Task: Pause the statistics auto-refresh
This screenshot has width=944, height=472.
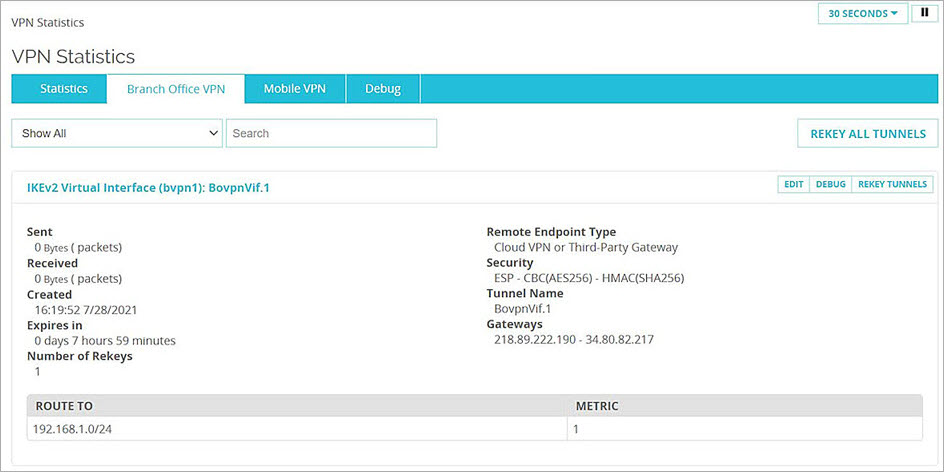Action: point(922,14)
